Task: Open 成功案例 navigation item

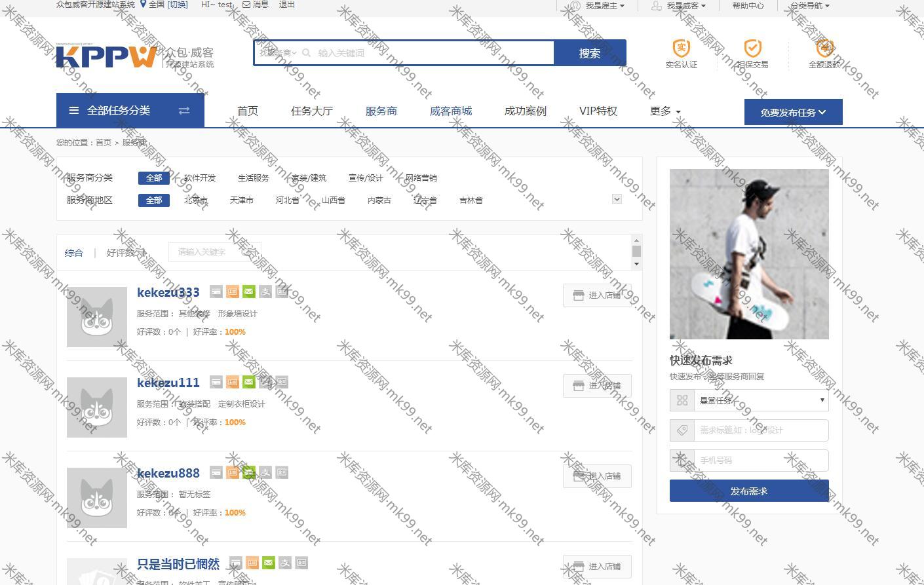Action: point(526,111)
